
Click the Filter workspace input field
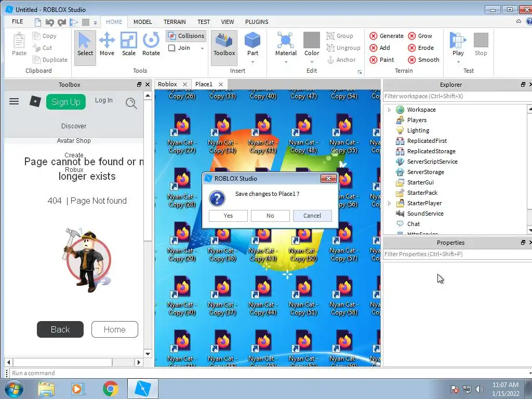(x=457, y=96)
